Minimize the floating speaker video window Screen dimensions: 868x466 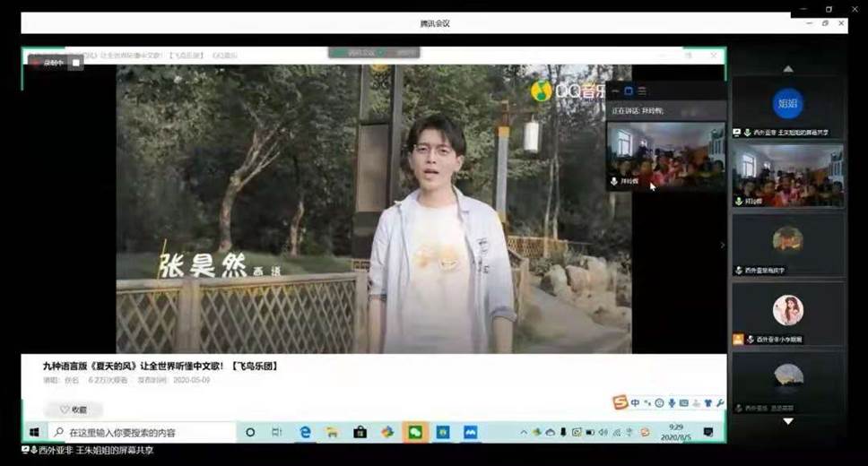pos(615,91)
